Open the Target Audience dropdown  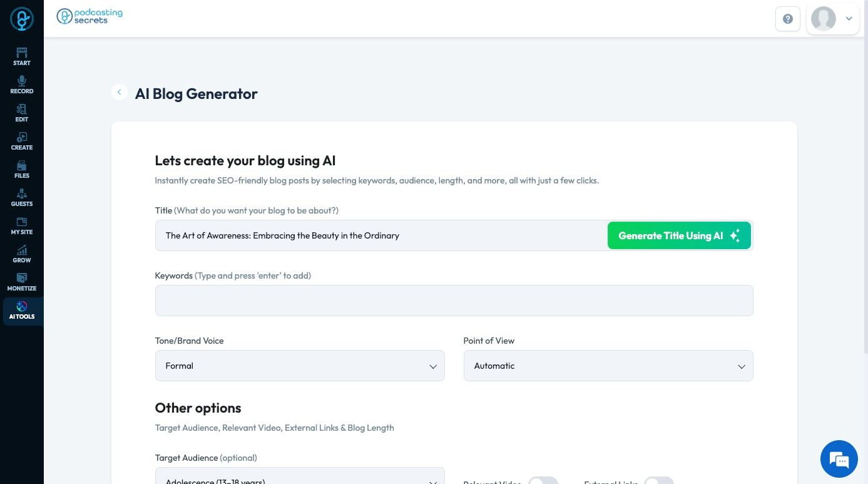(300, 478)
